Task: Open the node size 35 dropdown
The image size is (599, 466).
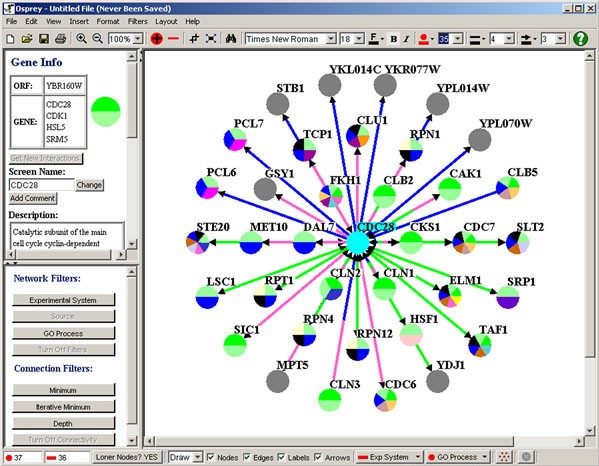Action: [x=458, y=39]
